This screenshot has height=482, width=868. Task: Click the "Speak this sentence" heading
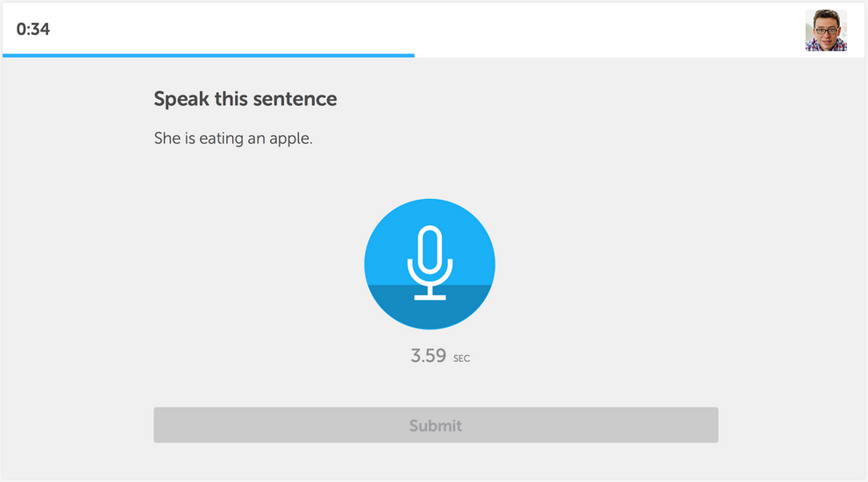coord(245,99)
